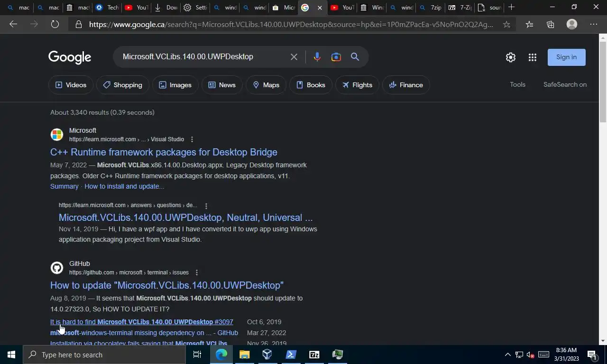Open search by image camera icon
The width and height of the screenshot is (607, 364).
[x=336, y=57]
